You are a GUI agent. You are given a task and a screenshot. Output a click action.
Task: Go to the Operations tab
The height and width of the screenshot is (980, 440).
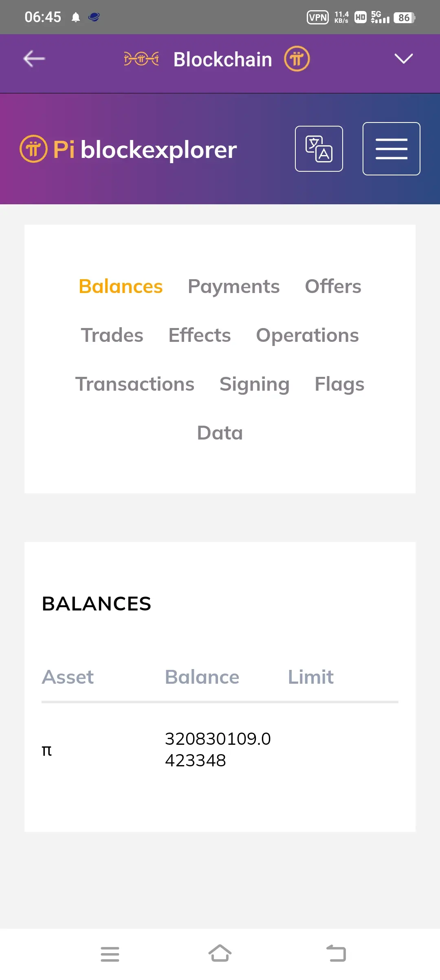(x=308, y=335)
